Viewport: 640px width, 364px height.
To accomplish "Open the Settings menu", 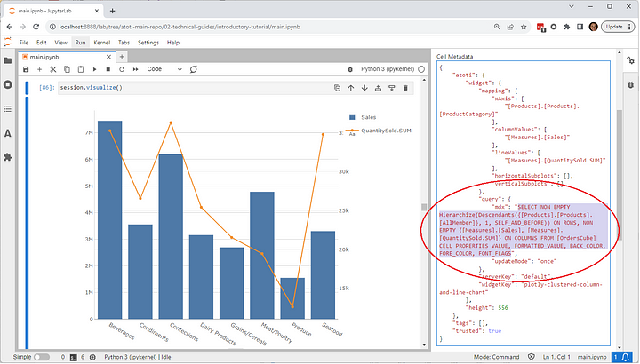I will click(148, 43).
